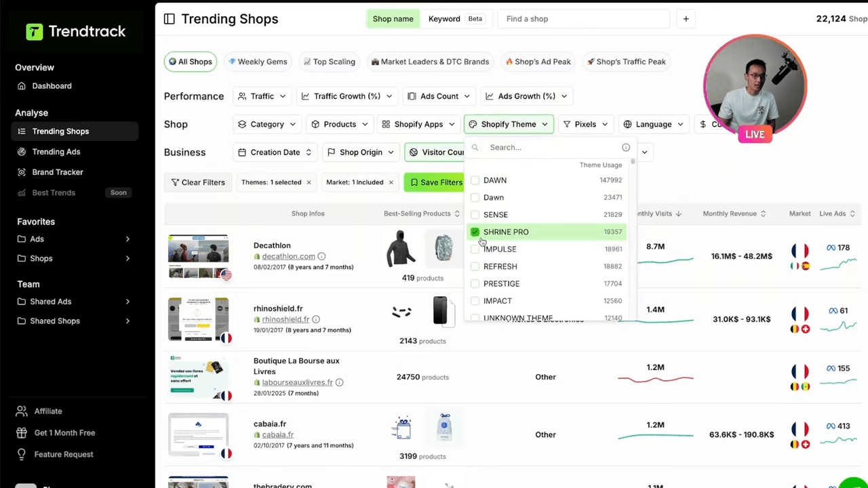Image resolution: width=868 pixels, height=488 pixels.
Task: Click the info icon next to decathlon.com
Action: [321, 256]
